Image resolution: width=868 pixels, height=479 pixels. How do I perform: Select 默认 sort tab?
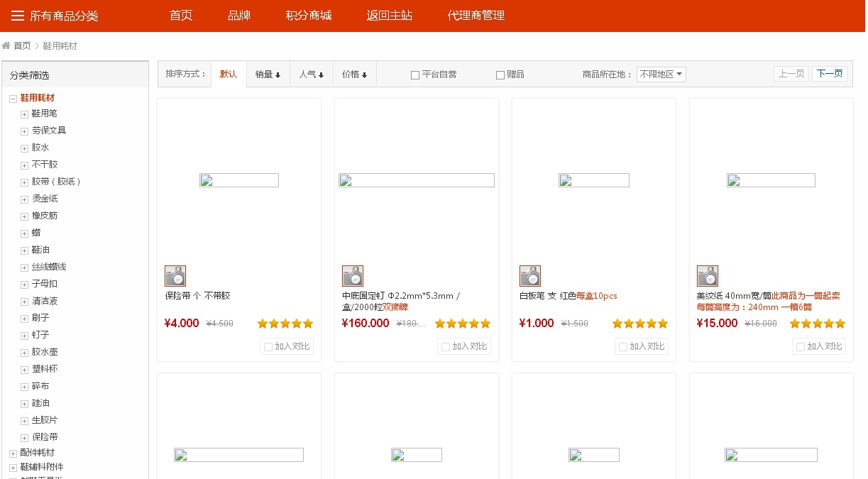click(x=229, y=75)
